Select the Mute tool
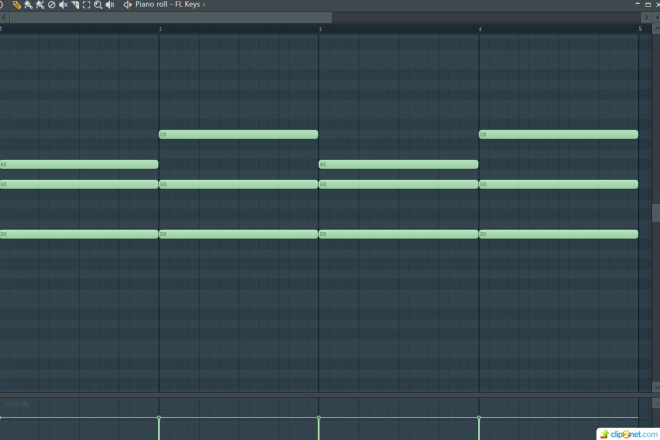This screenshot has height=440, width=660. (63, 5)
